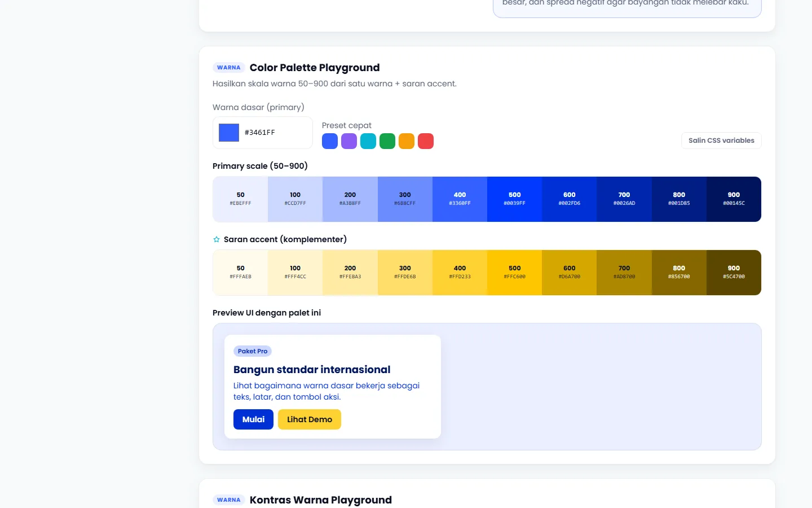The height and width of the screenshot is (508, 812).
Task: Select primary swatch 50 #EBEFFF
Action: pyautogui.click(x=240, y=199)
